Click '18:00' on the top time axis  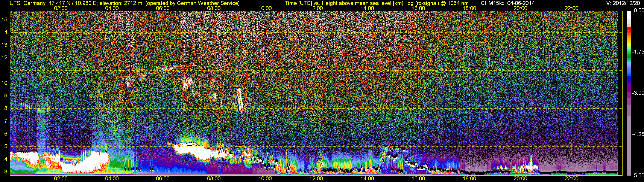click(469, 8)
